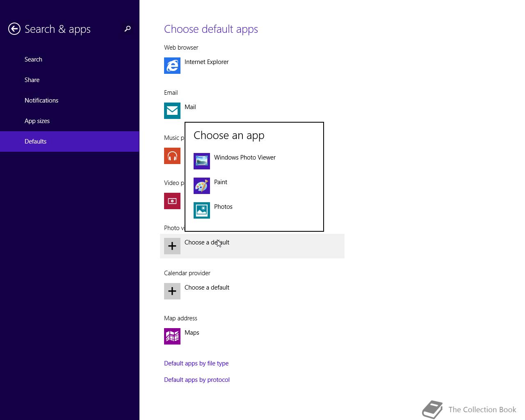This screenshot has height=420, width=525.
Task: Click the Paint palette icon in popup
Action: point(202,186)
